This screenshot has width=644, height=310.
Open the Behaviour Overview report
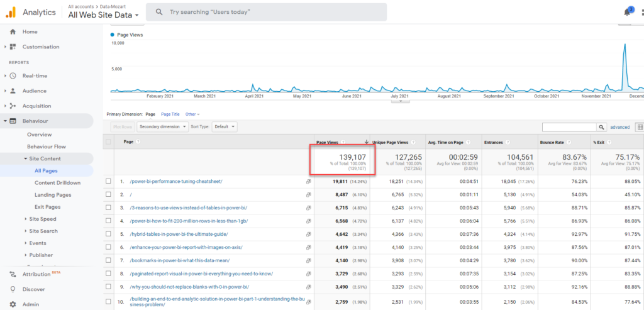click(40, 135)
